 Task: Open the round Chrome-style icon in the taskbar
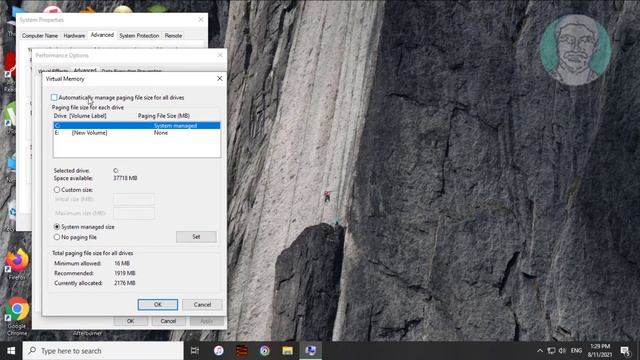tap(264, 351)
